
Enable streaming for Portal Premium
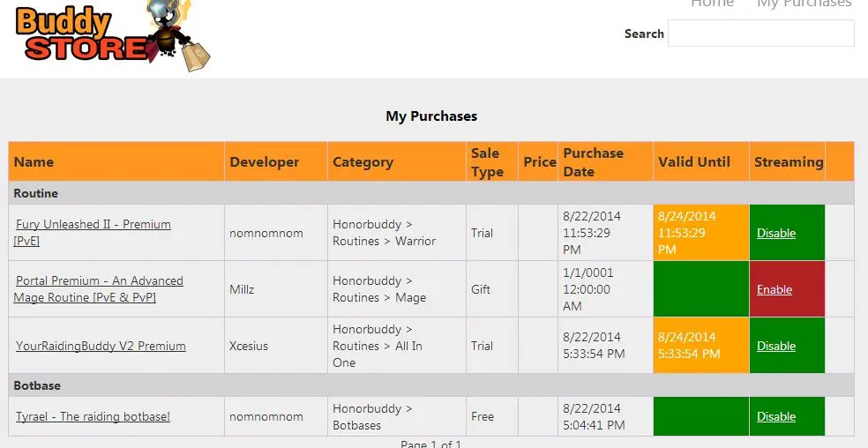774,289
